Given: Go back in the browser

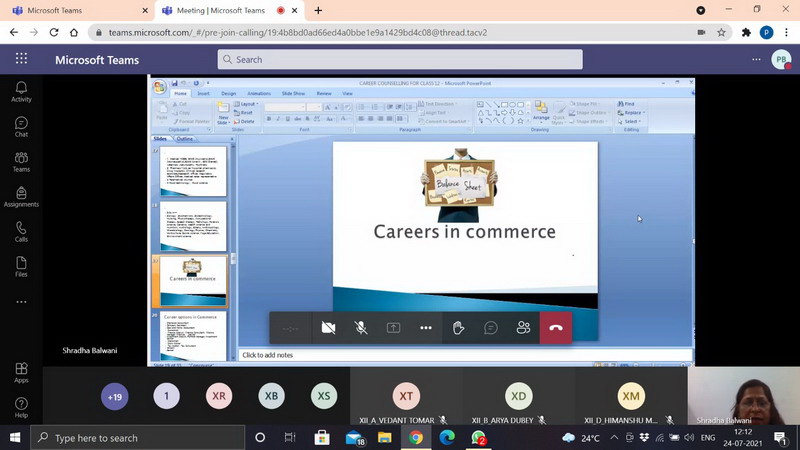Looking at the screenshot, I should click(x=14, y=32).
